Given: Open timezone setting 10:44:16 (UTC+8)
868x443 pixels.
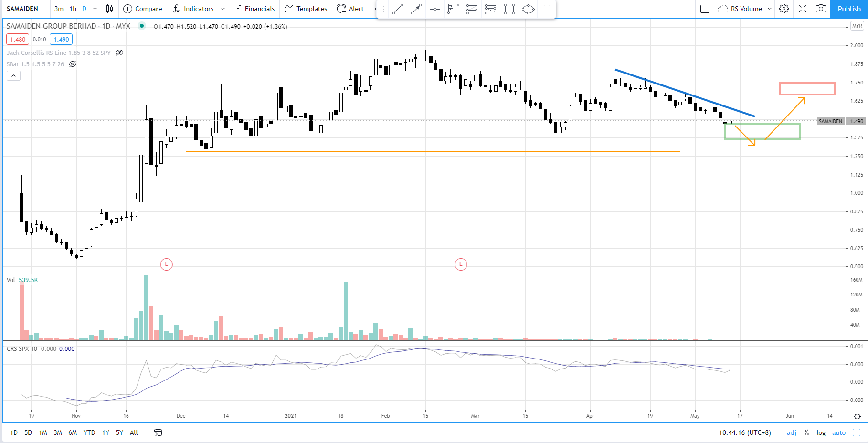Looking at the screenshot, I should click(745, 432).
